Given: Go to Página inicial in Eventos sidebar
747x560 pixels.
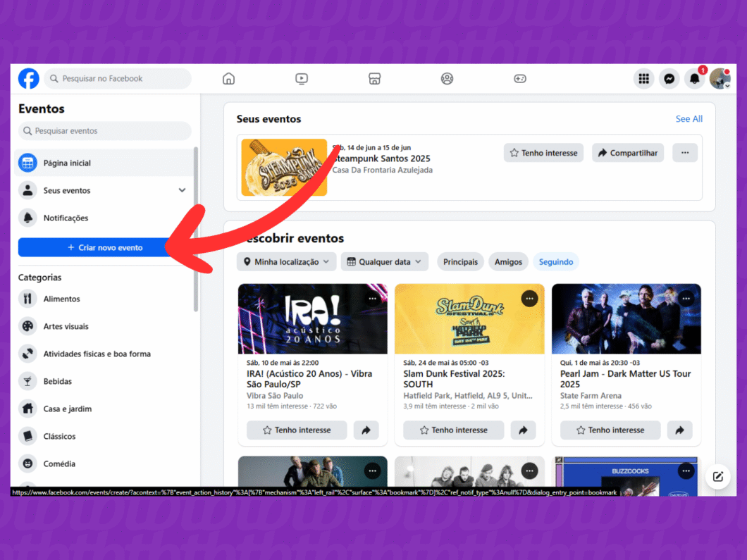Looking at the screenshot, I should [104, 163].
